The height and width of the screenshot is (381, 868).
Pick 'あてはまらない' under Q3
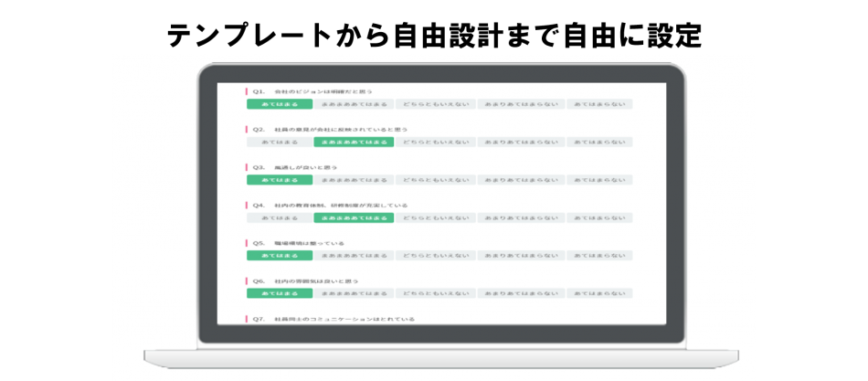[598, 180]
